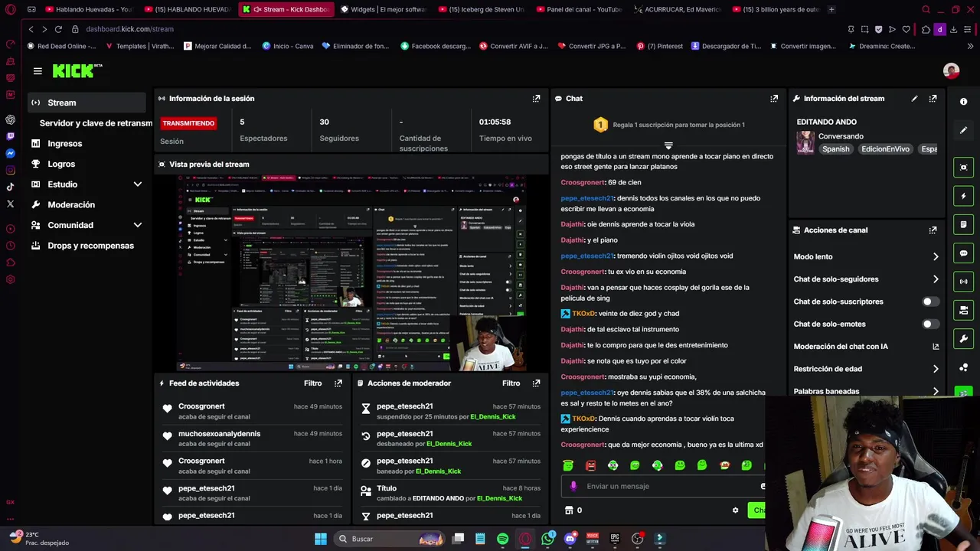Pop out the Chat panel
The height and width of the screenshot is (551, 980).
(x=774, y=99)
